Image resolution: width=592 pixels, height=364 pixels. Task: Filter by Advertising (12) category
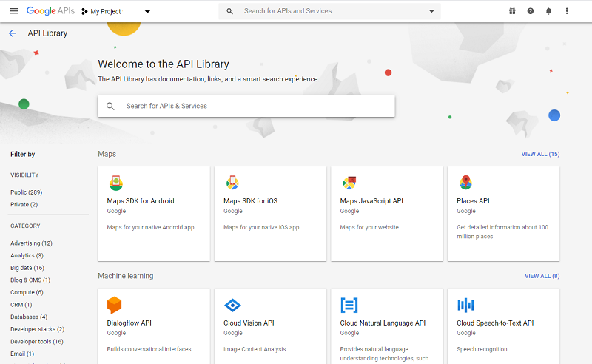pyautogui.click(x=31, y=243)
